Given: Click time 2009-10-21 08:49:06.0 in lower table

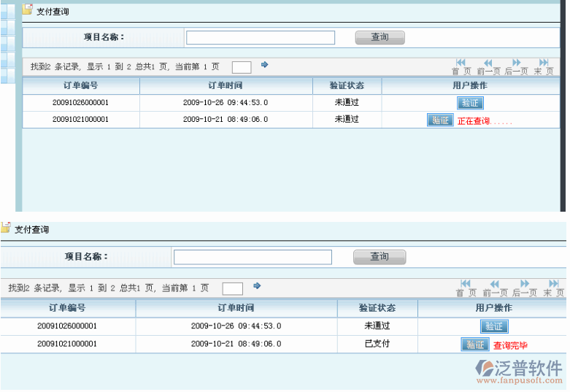Looking at the screenshot, I should [x=236, y=344].
